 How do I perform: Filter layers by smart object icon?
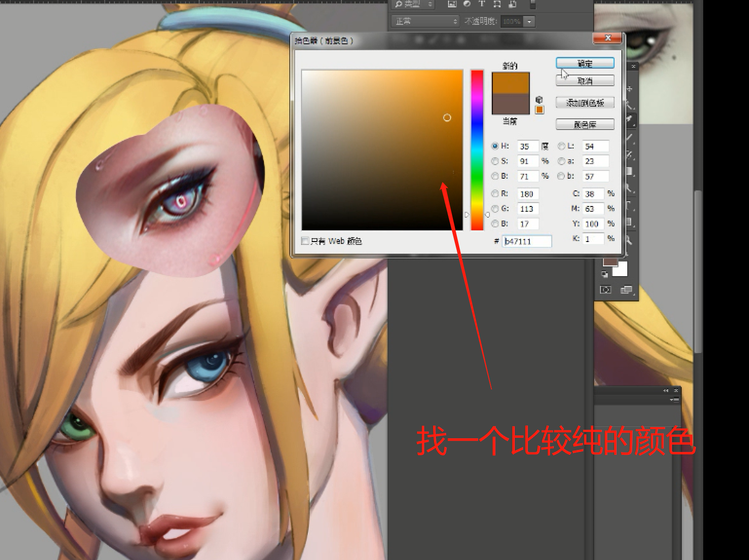512,4
